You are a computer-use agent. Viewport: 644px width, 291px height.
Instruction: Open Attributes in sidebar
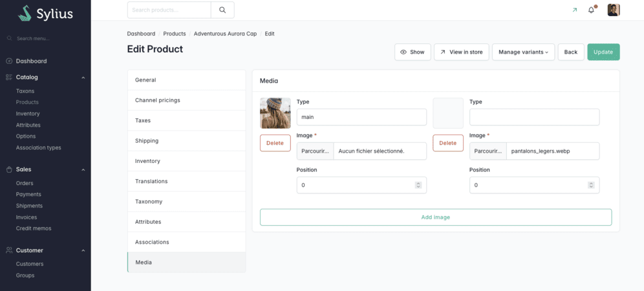coord(28,125)
